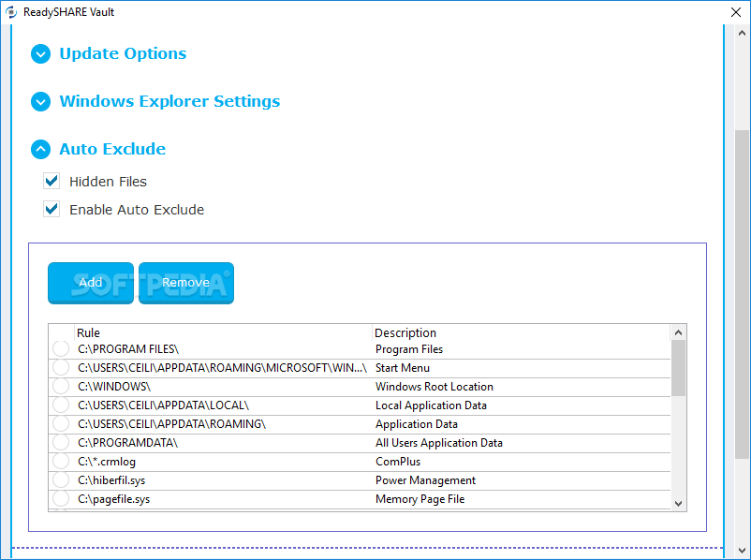The image size is (751, 560).
Task: Select radio for the Start Menu rule
Action: [61, 367]
